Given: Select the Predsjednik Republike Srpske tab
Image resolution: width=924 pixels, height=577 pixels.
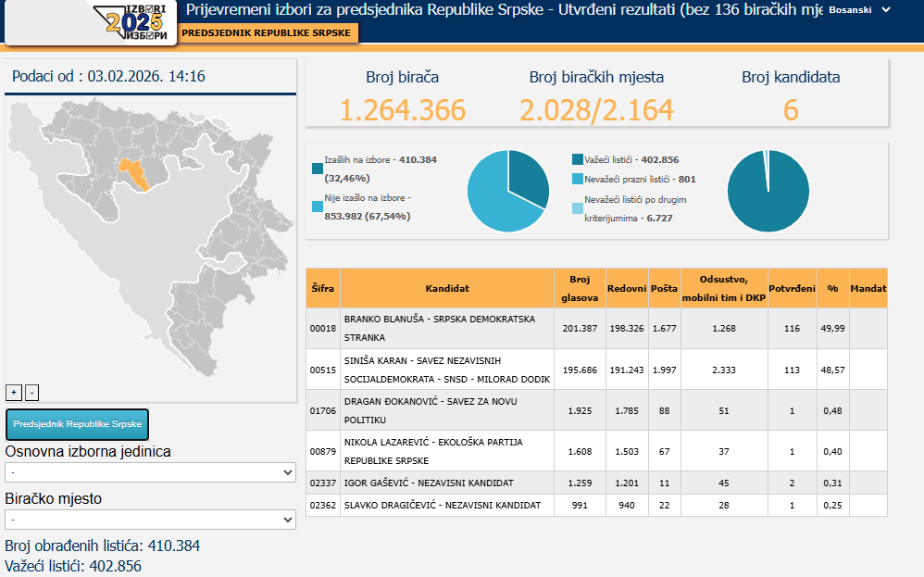Looking at the screenshot, I should (x=265, y=32).
